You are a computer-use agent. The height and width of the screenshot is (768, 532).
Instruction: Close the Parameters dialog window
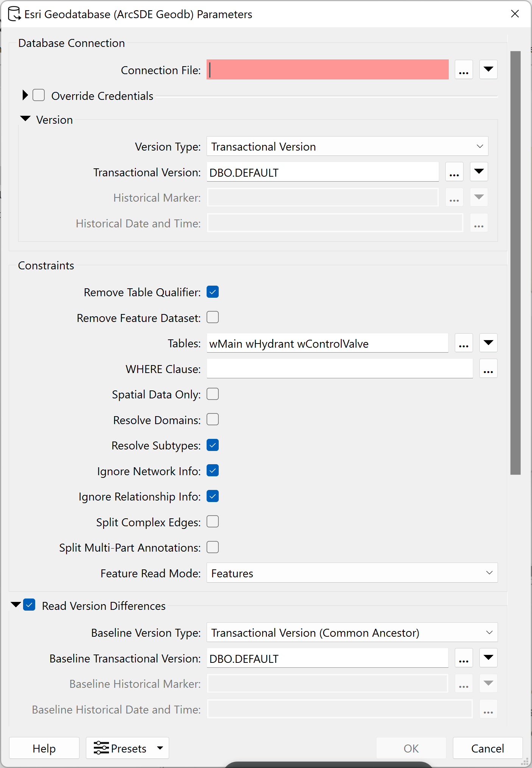tap(515, 14)
